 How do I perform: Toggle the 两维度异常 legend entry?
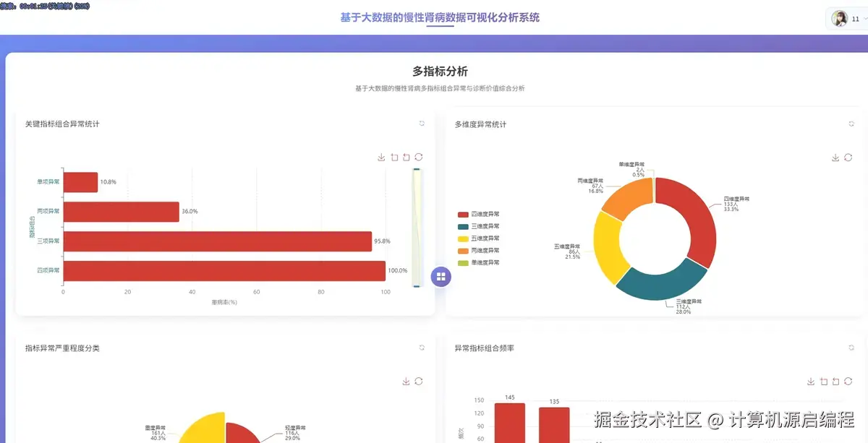[478, 250]
